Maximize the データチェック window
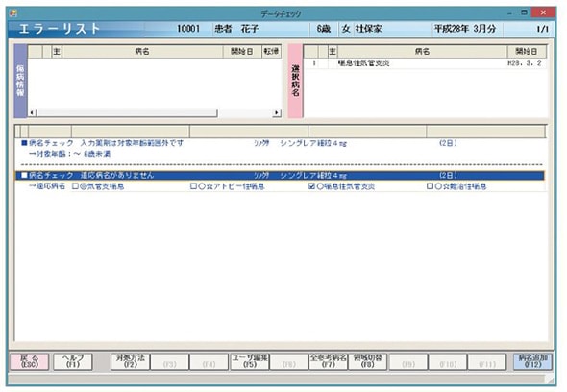Screen dimensions: 567x392 [524, 13]
